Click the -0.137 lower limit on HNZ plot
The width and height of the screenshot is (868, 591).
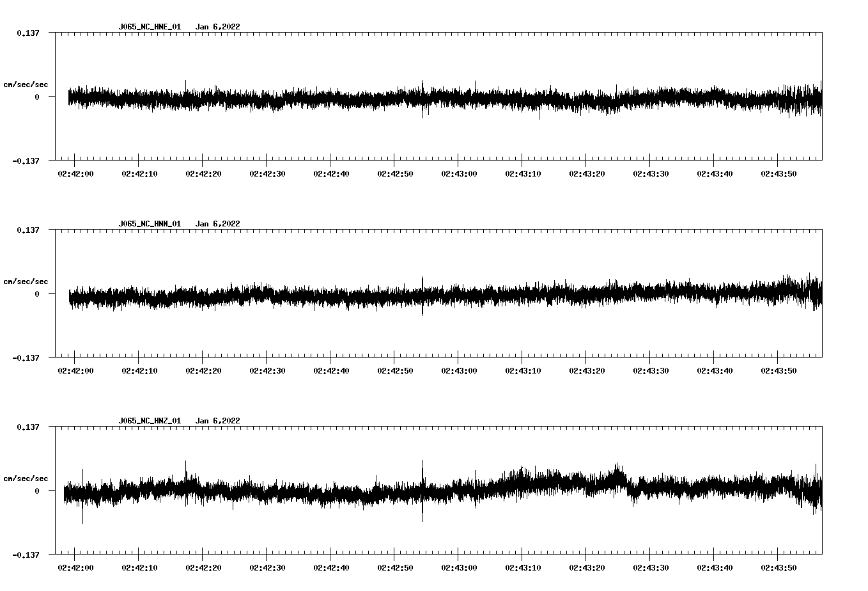pyautogui.click(x=26, y=555)
